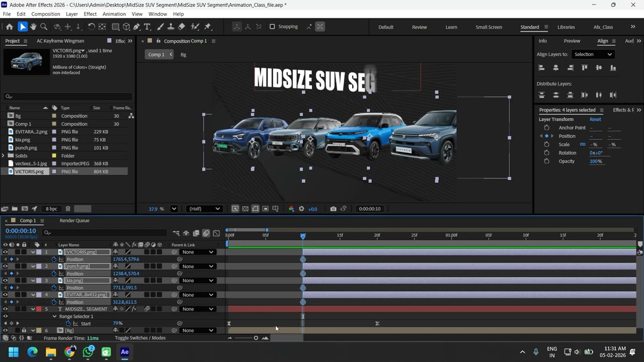Delete selected project item with trash icon
The width and height of the screenshot is (644, 362).
pyautogui.click(x=68, y=209)
